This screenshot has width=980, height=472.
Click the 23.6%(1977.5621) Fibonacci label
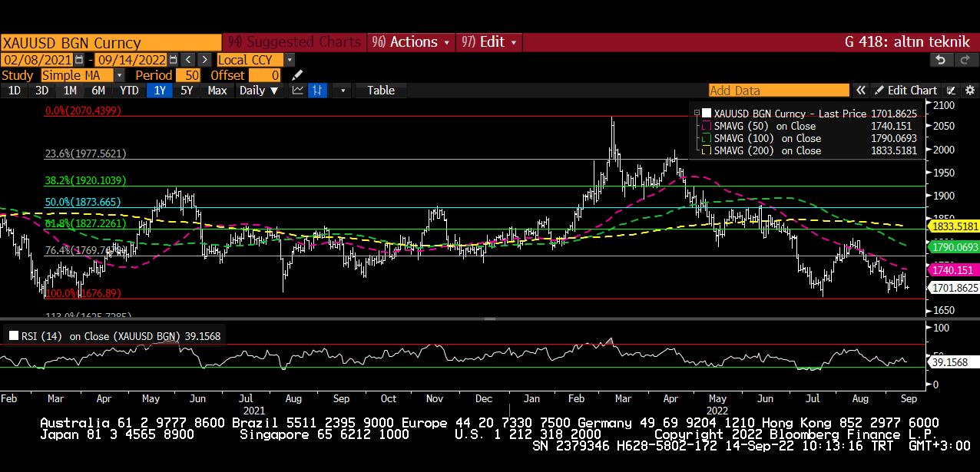click(x=86, y=153)
